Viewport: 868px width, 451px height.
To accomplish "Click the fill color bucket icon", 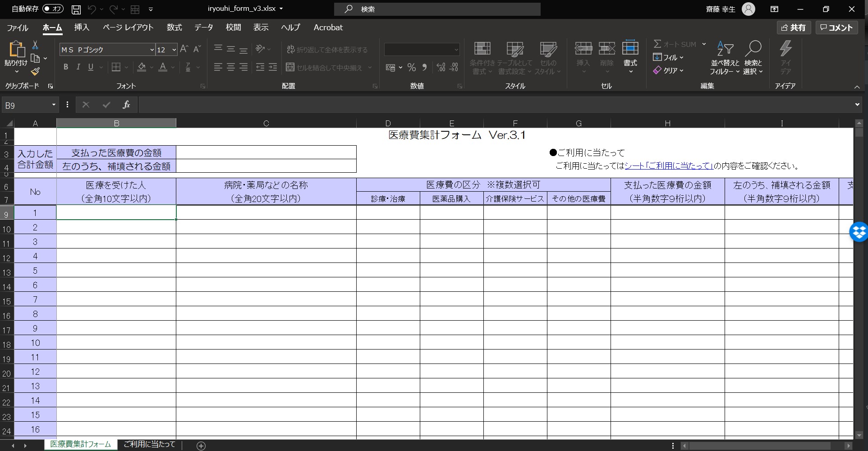I will click(142, 67).
